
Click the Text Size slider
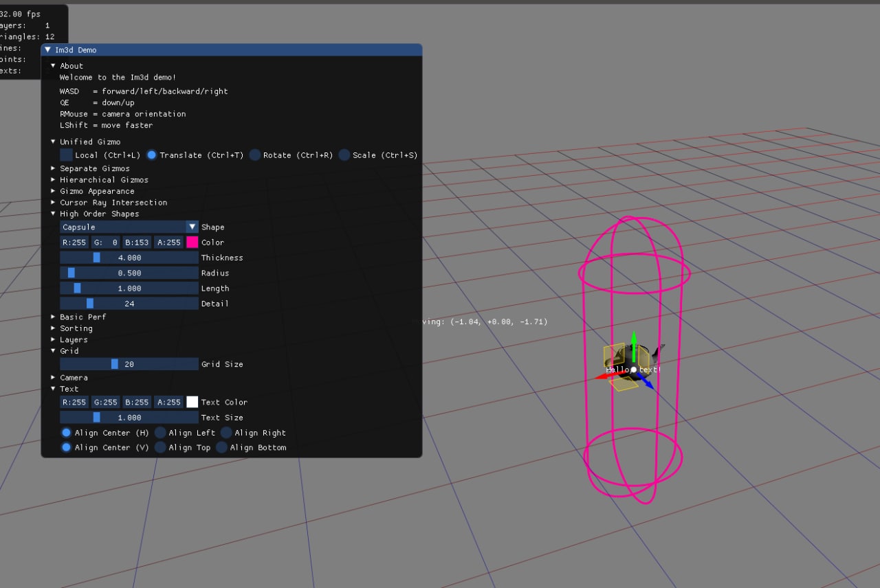click(129, 418)
